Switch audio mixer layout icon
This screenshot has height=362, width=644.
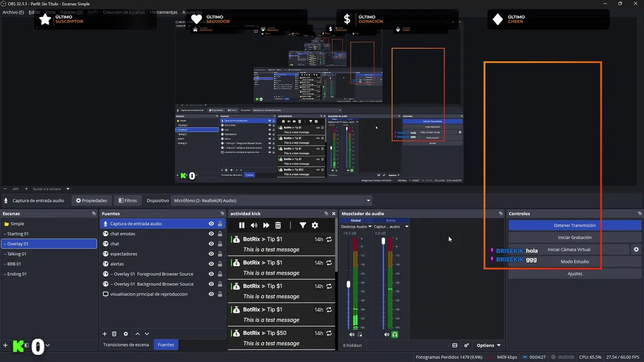coord(455,345)
